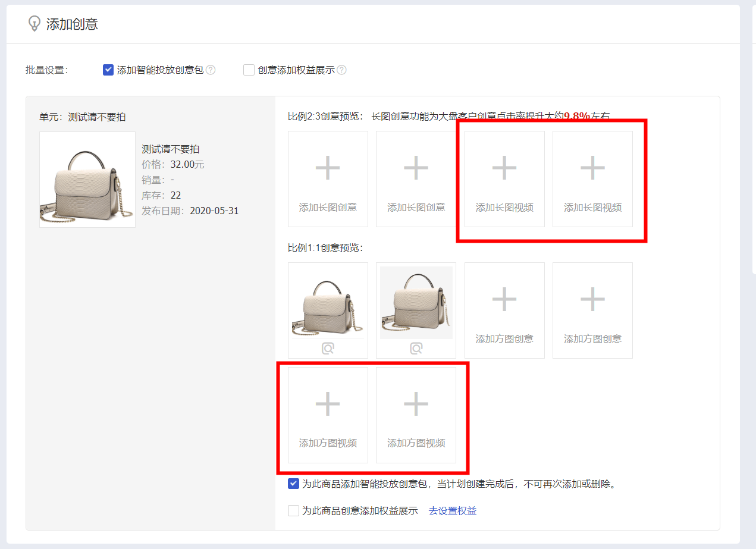The width and height of the screenshot is (756, 549).
Task: Open help icon beside 添加智能投放创意包
Action: (211, 70)
